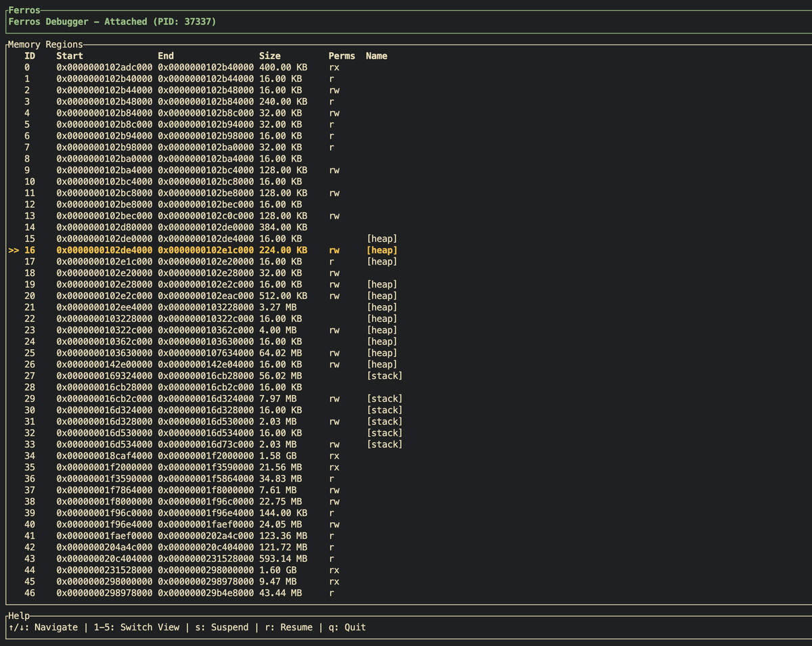The height and width of the screenshot is (646, 812).
Task: Click the '240.00 KB' size in row 3
Action: (x=284, y=102)
